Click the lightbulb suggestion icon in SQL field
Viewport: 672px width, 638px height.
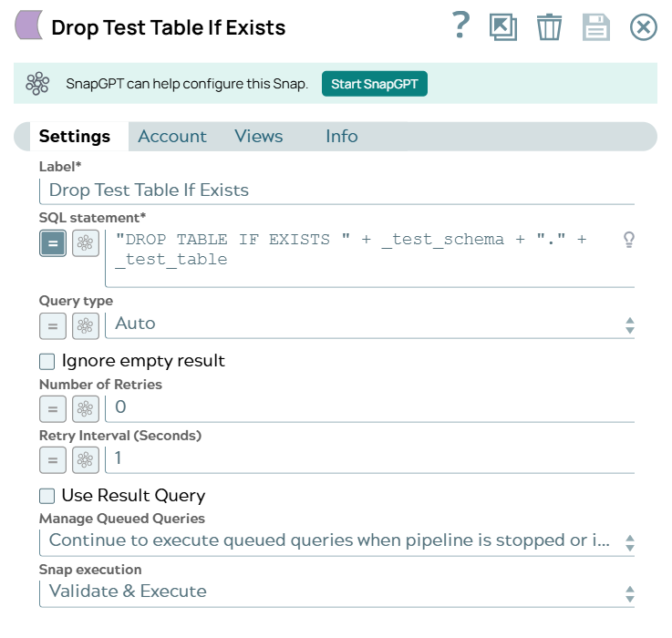[629, 240]
